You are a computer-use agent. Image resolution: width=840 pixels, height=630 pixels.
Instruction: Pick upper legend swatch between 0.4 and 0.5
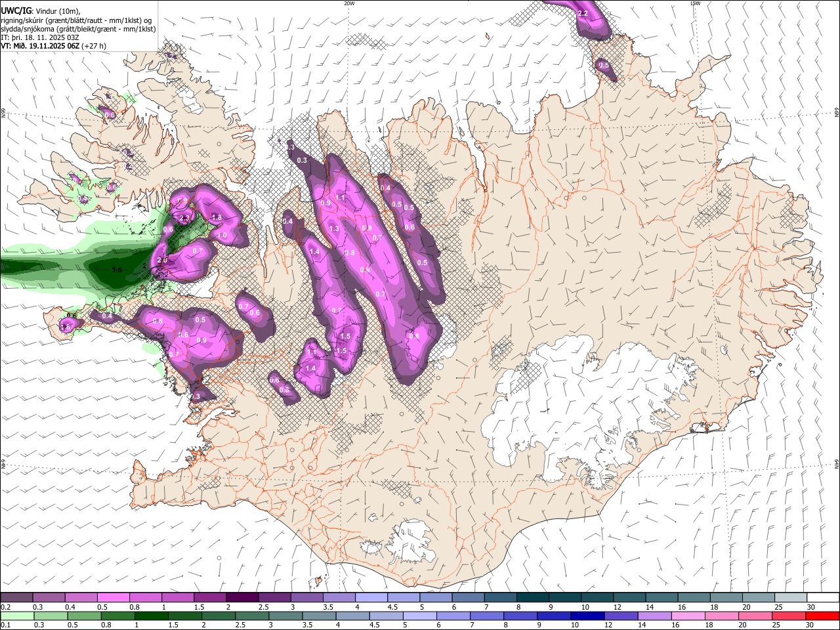pos(81,598)
